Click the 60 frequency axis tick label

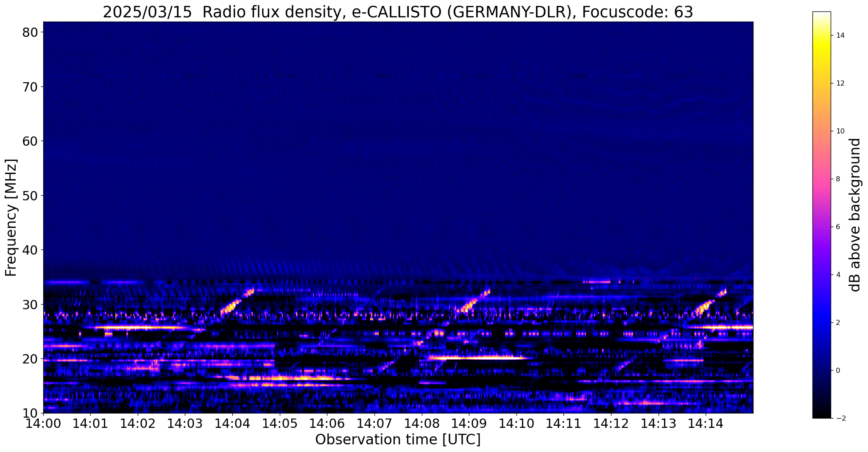click(x=30, y=141)
